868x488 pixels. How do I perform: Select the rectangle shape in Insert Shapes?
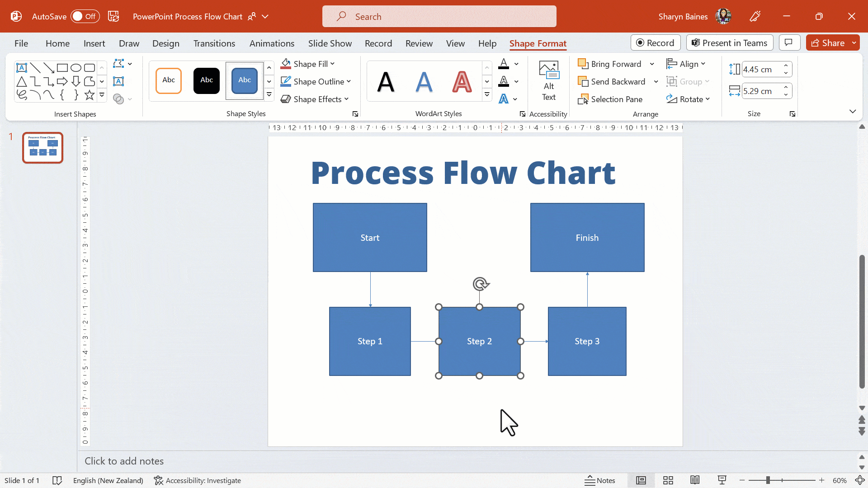[x=62, y=67]
